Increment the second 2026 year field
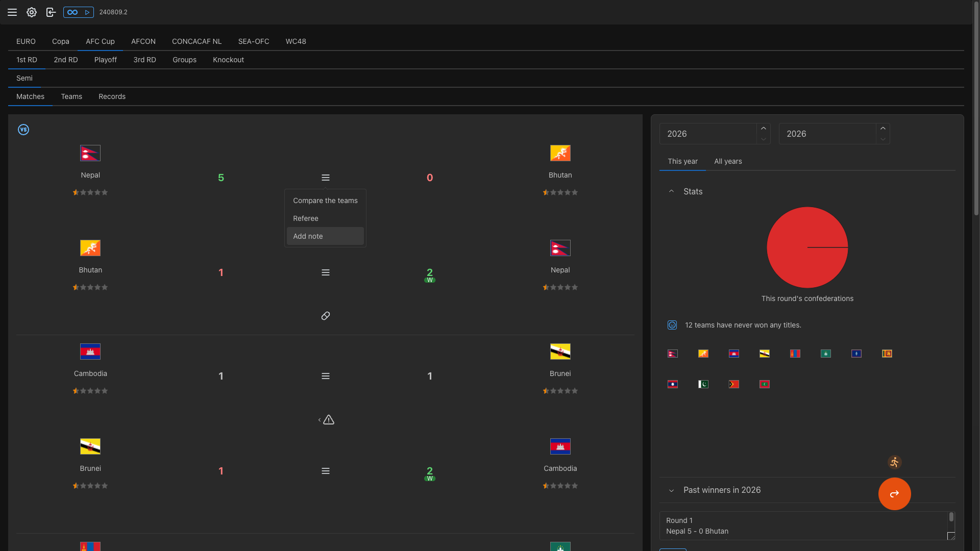Viewport: 980px width, 551px height. click(x=883, y=128)
